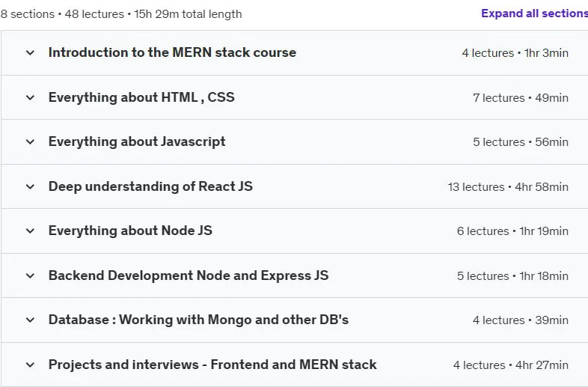Open section title Introduction to the MERN stack course
The height and width of the screenshot is (387, 588).
[172, 52]
